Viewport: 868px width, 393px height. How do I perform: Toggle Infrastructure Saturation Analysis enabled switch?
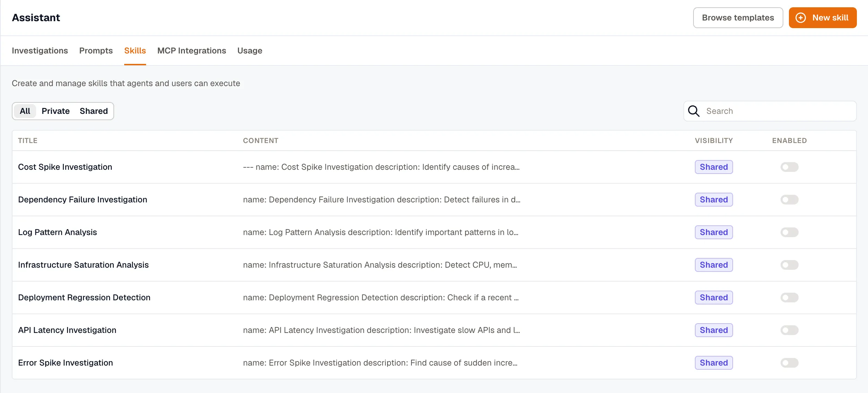789,265
